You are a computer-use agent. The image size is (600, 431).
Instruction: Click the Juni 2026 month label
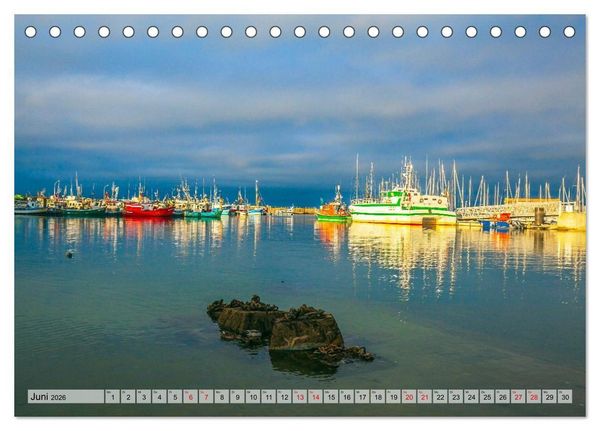pyautogui.click(x=48, y=397)
